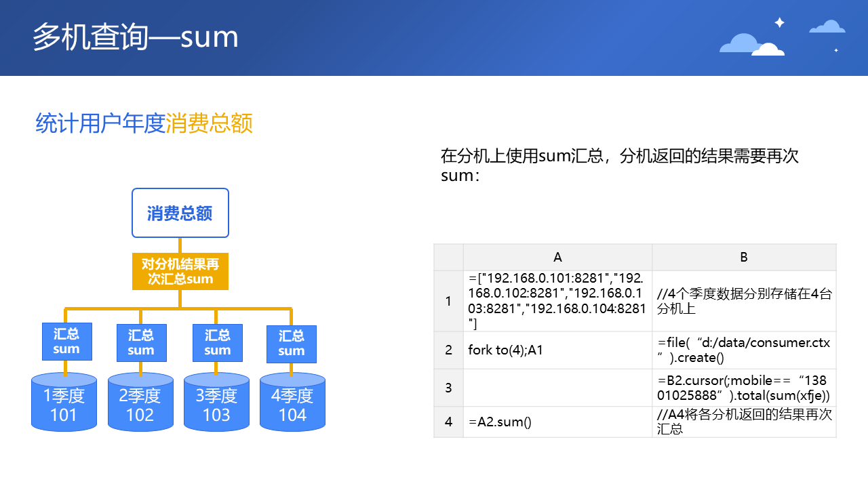This screenshot has width=868, height=488.
Task: Click the cell "fork to(4);A1"
Action: click(x=557, y=350)
